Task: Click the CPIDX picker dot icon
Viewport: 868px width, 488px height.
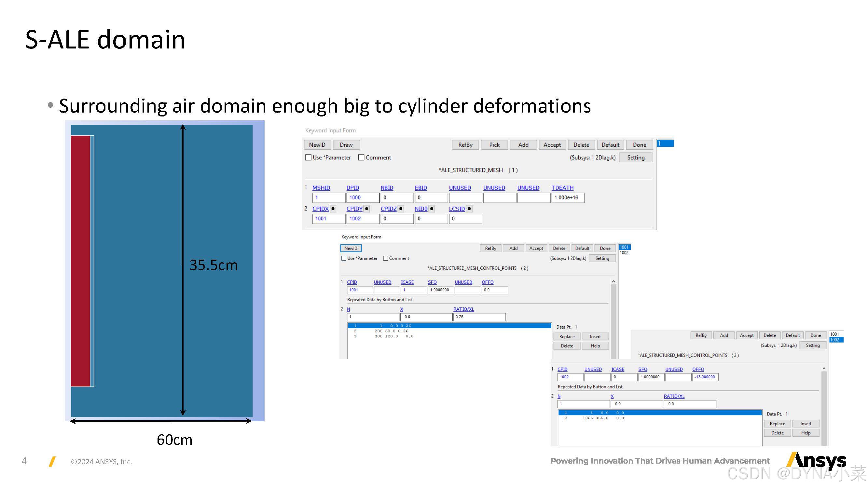Action: coord(333,209)
